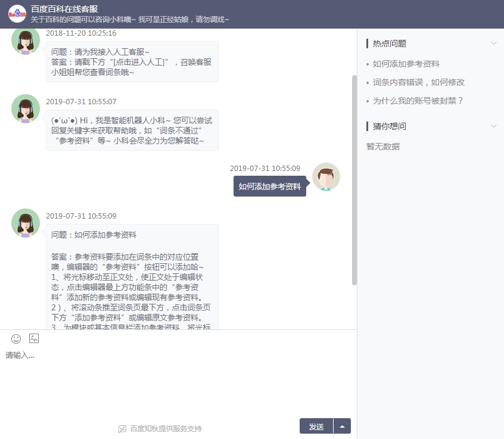
Task: Click the icon beside 百度知秋提供服务支持
Action: (x=122, y=429)
